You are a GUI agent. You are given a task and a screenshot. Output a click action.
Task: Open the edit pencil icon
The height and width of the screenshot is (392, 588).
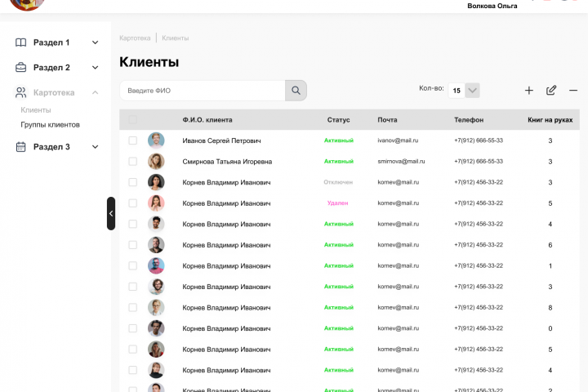(x=551, y=90)
